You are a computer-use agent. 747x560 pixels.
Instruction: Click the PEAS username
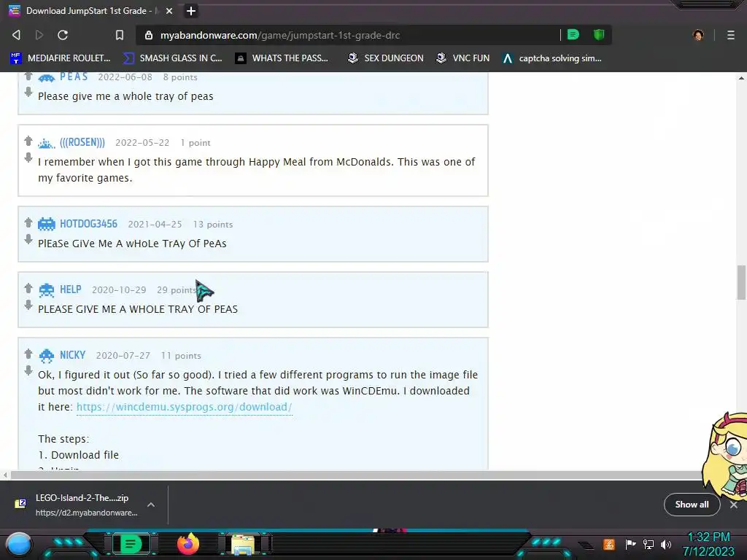tap(74, 77)
